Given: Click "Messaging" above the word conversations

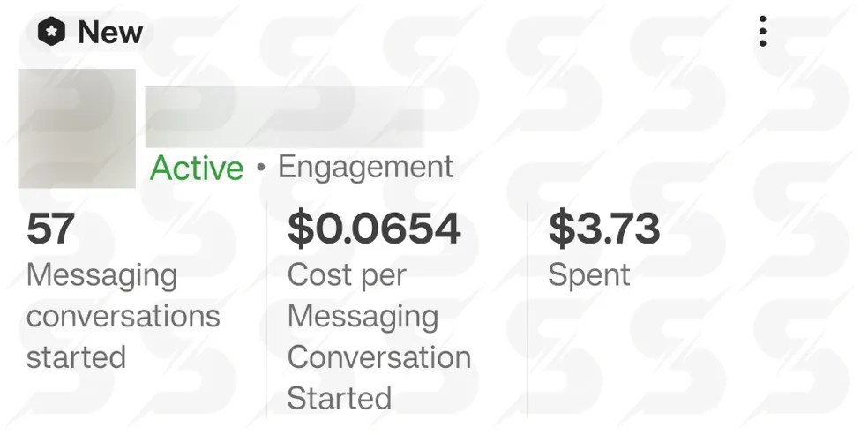Looking at the screenshot, I should click(x=101, y=275).
